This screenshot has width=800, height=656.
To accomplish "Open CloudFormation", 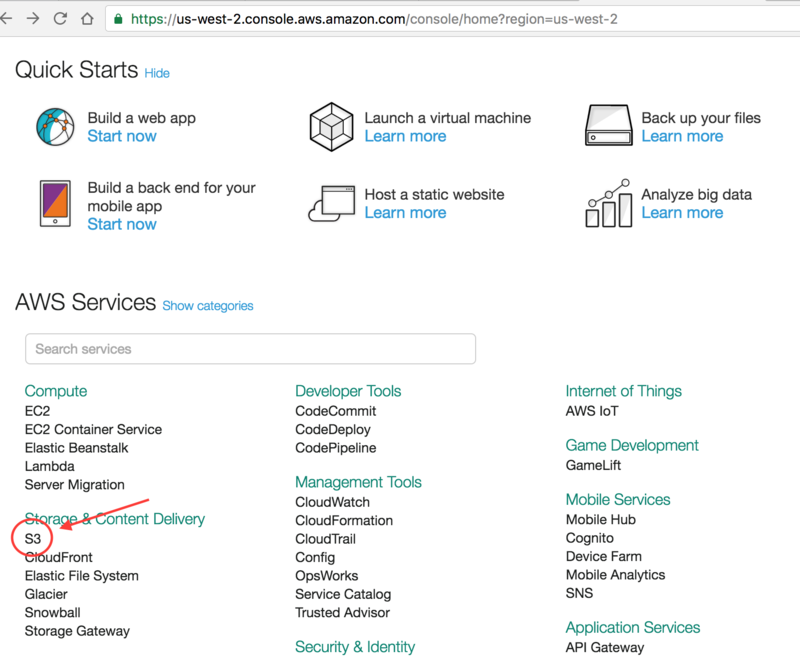I will tap(344, 521).
